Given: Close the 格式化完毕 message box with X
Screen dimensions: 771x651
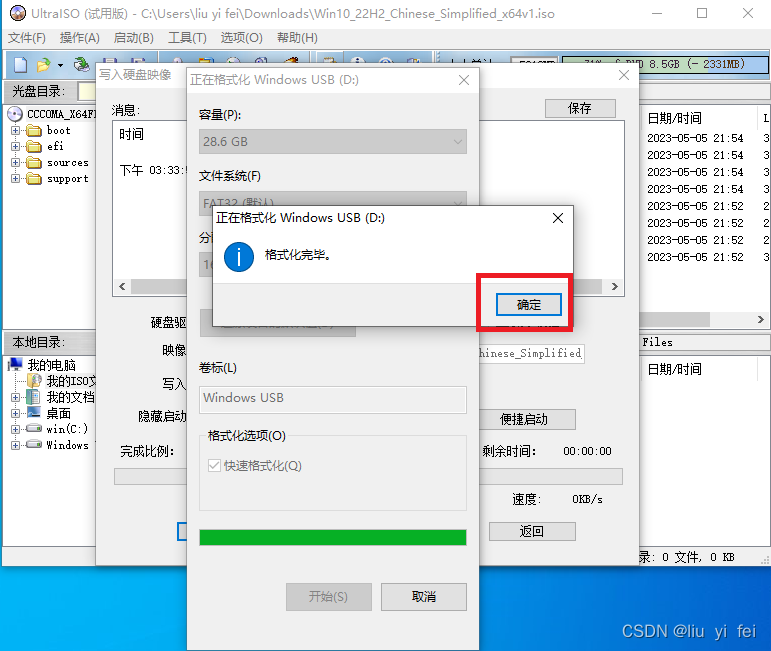Looking at the screenshot, I should 558,218.
